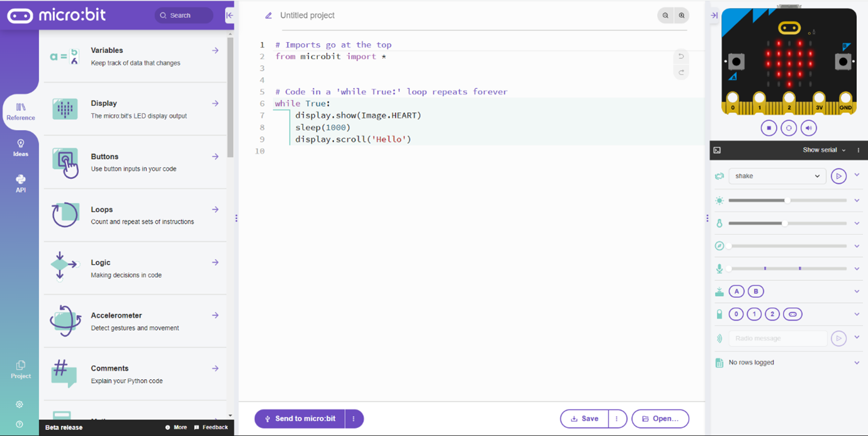Viewport: 868px width, 436px height.
Task: Collapse the simulator panel
Action: [714, 15]
